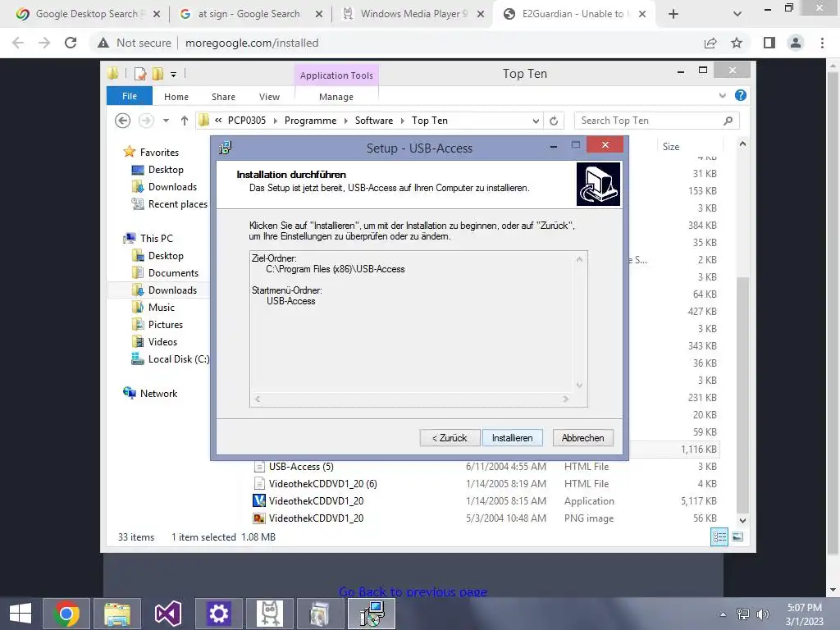Screen dimensions: 840x630
Task: Click the volume speaker tray icon
Action: (762, 614)
